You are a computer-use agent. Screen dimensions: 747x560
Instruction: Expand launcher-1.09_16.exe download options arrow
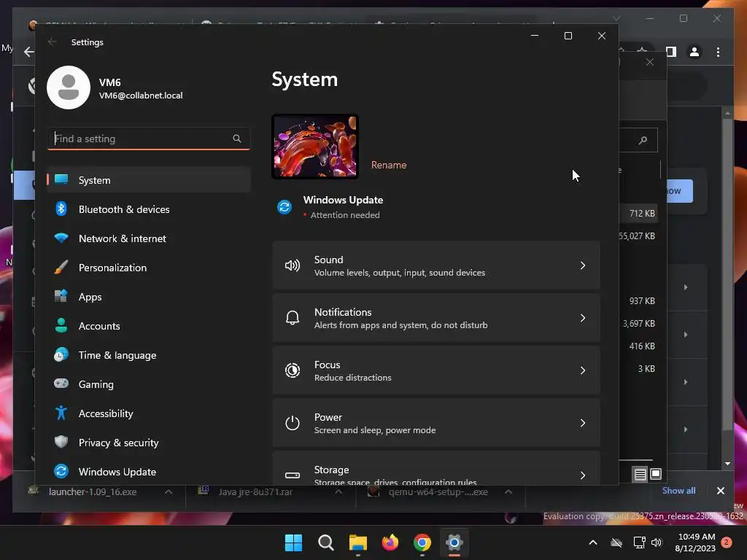point(169,492)
